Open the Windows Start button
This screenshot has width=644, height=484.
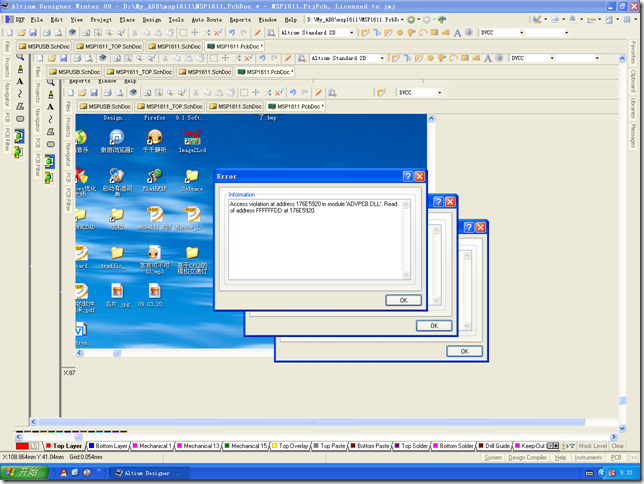[x=24, y=472]
